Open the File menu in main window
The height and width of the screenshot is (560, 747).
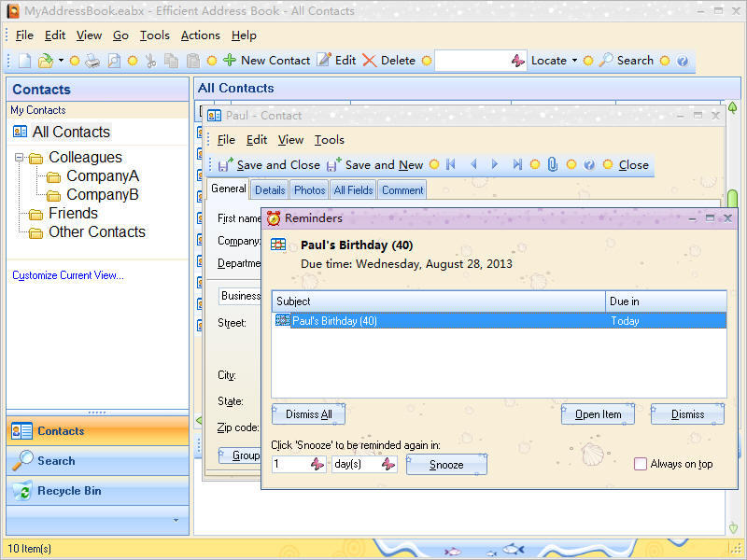tap(24, 35)
